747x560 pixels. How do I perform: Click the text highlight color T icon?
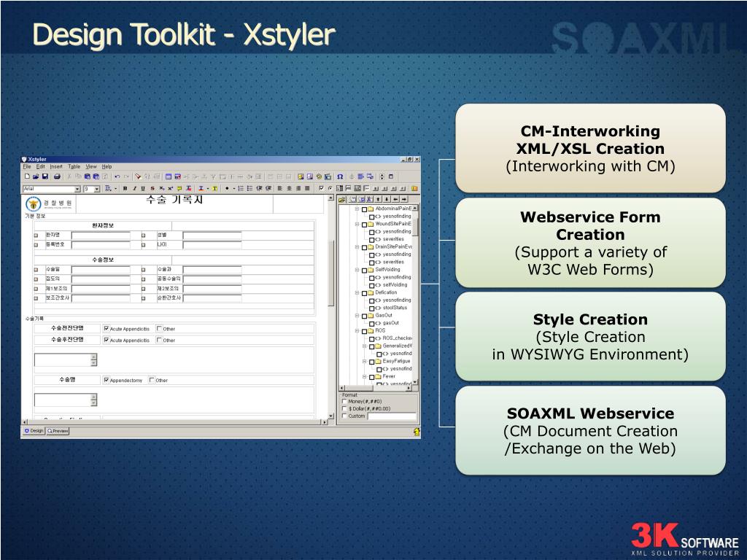point(215,189)
